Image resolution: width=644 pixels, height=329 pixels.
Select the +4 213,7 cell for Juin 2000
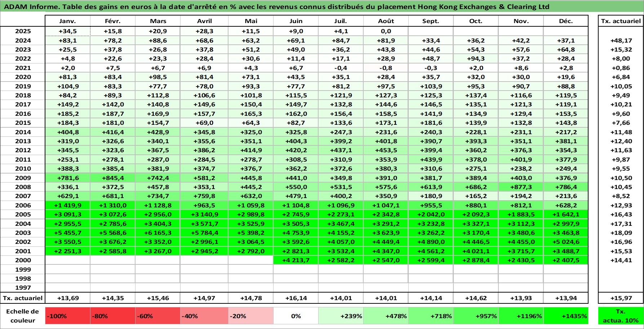[296, 260]
